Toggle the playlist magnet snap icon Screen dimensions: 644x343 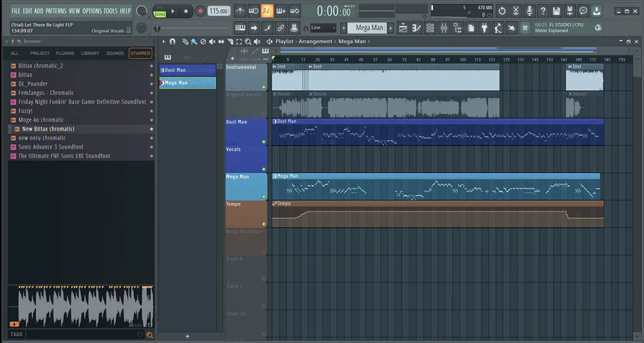pos(172,41)
